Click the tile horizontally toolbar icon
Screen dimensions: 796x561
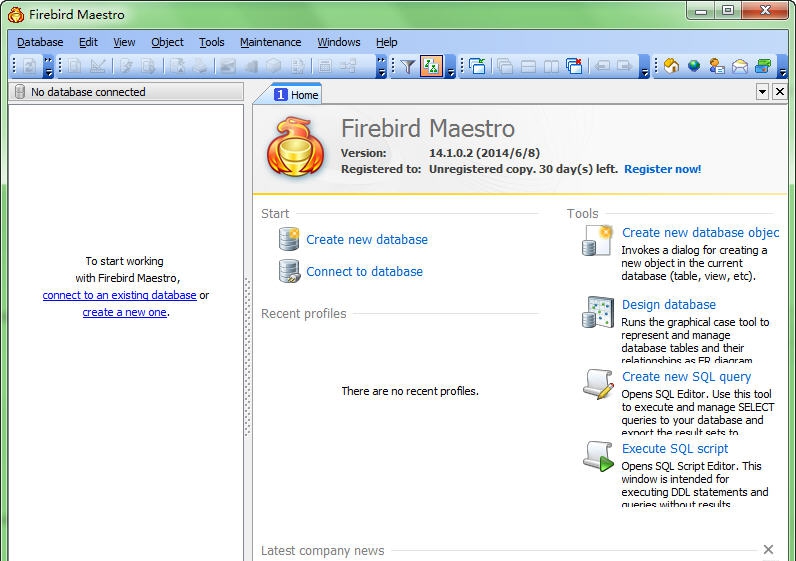(528, 67)
